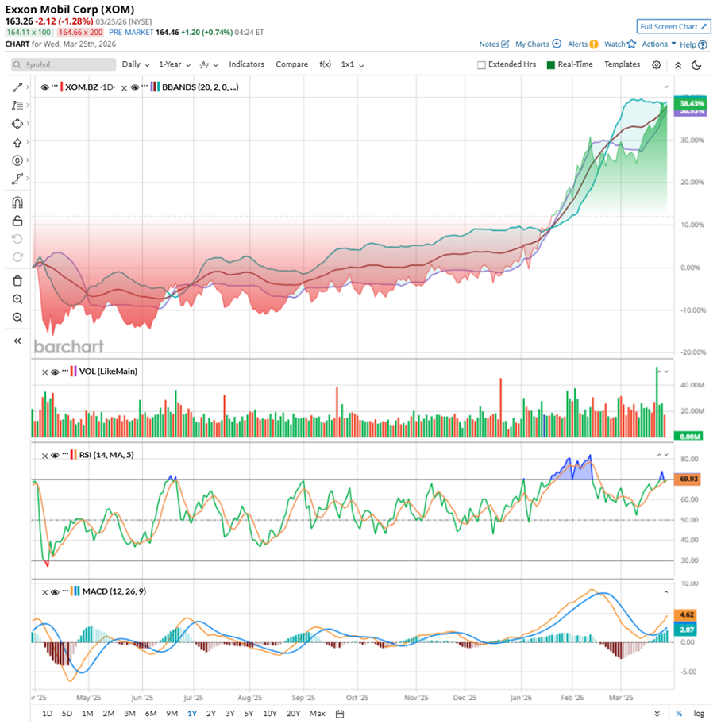Image resolution: width=717 pixels, height=728 pixels.
Task: Toggle log scale mode
Action: point(699,714)
